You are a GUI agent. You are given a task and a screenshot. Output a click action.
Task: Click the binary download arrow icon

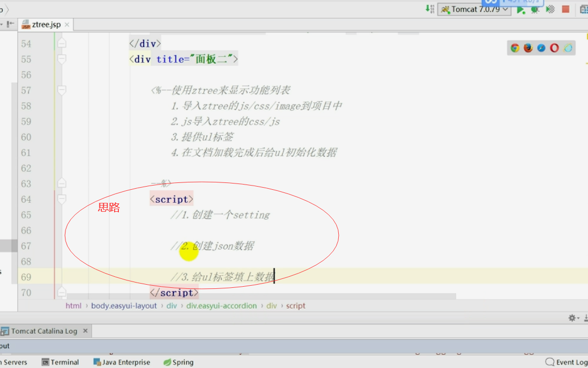tap(430, 9)
